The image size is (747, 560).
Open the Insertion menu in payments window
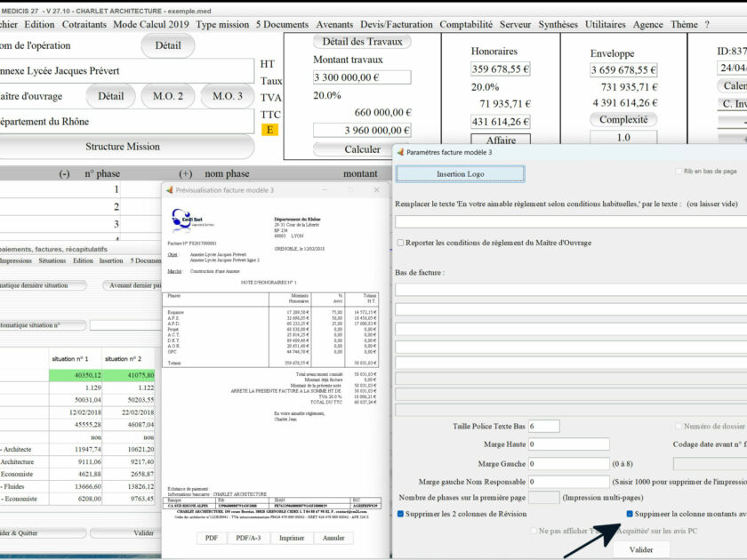tap(111, 261)
